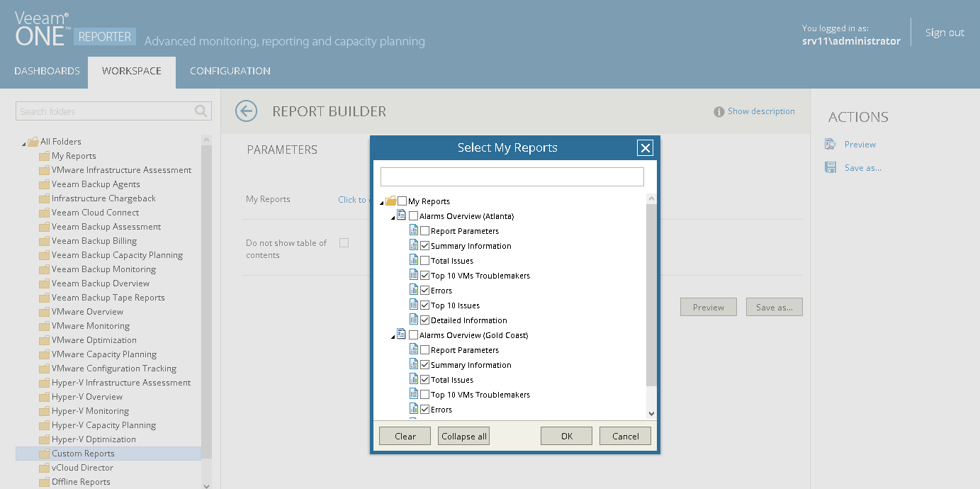Click the All Folders folder icon

click(33, 142)
